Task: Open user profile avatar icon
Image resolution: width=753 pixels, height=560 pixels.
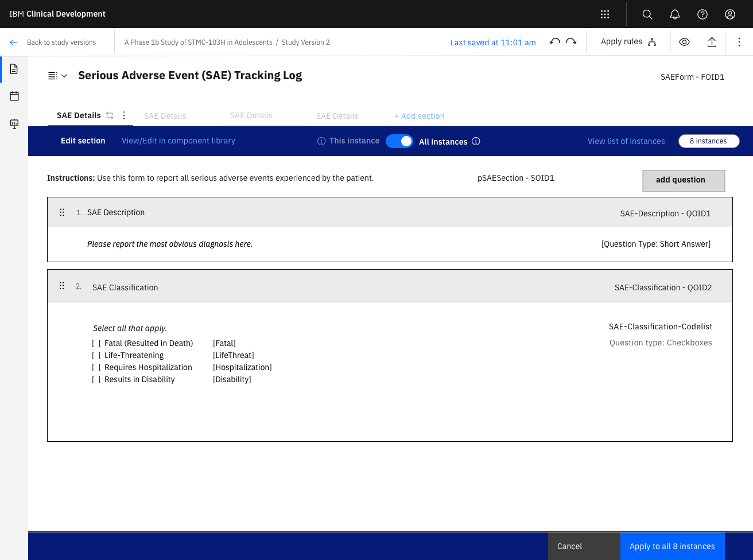Action: (730, 14)
